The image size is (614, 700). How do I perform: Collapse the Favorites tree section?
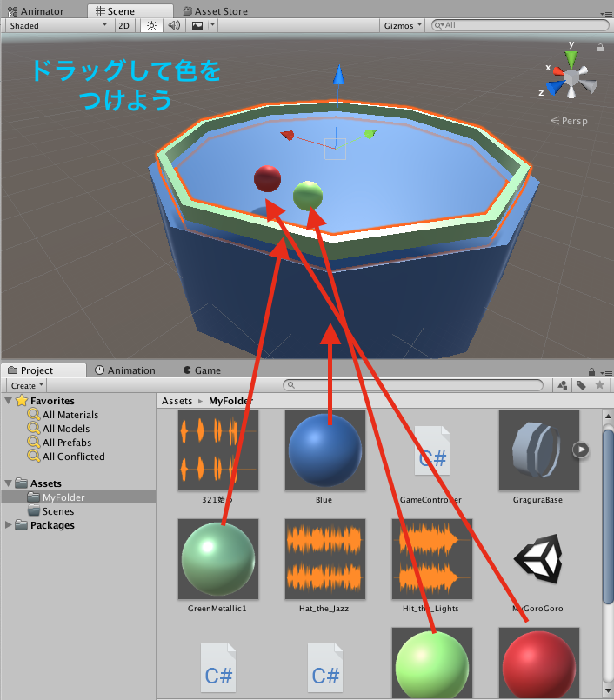click(10, 401)
